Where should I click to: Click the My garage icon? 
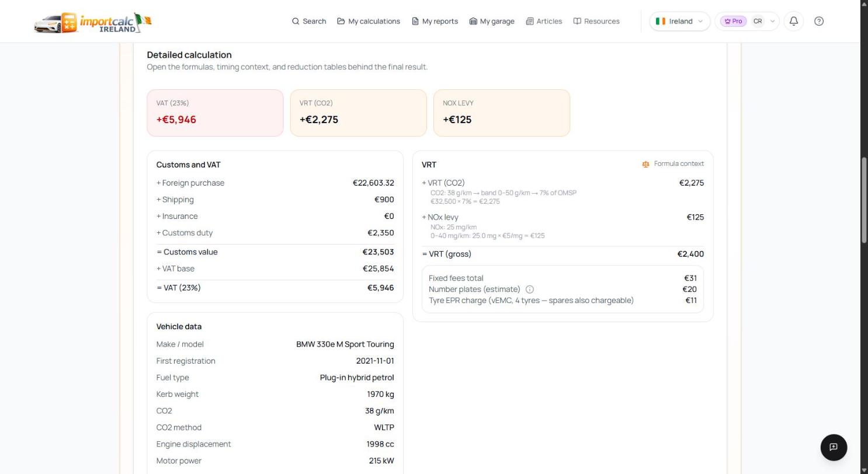[473, 21]
